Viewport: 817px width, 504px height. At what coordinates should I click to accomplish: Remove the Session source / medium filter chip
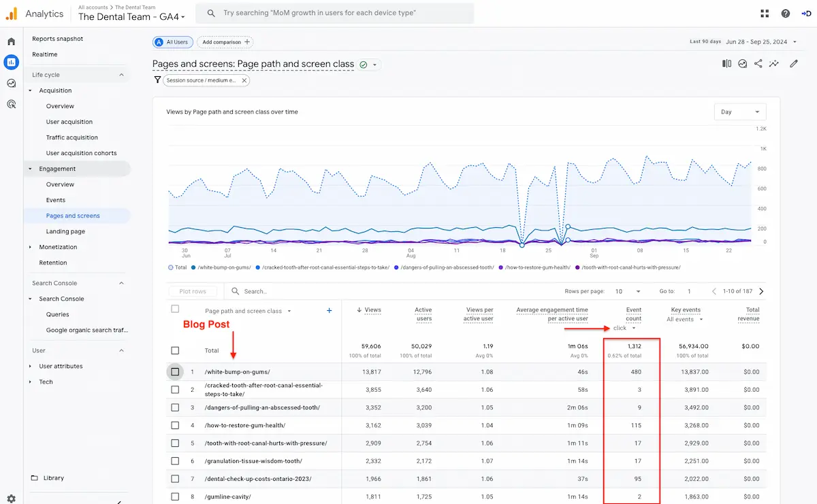(244, 80)
